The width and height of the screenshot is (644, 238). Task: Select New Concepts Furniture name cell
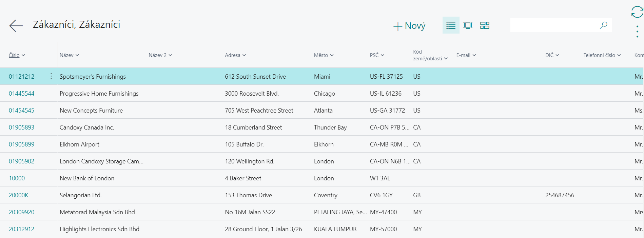tap(91, 111)
